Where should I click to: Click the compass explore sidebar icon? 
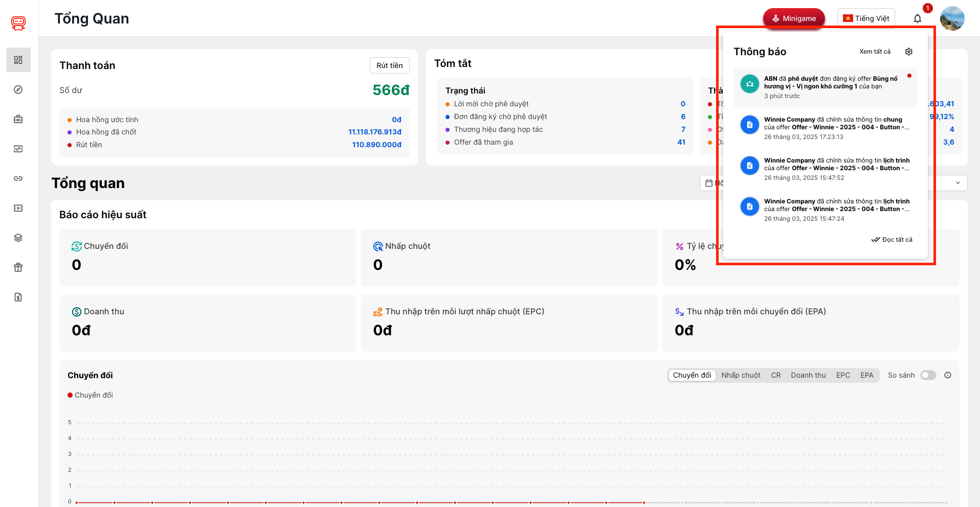pos(18,89)
